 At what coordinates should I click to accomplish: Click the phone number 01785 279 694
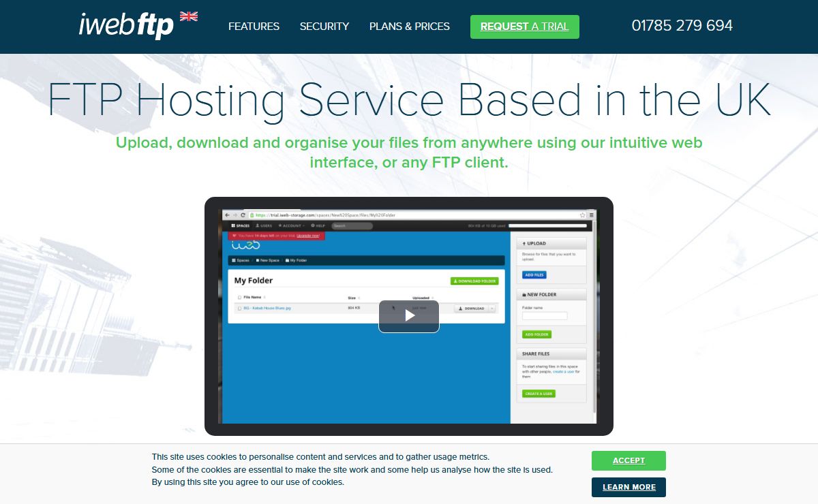[x=682, y=26]
